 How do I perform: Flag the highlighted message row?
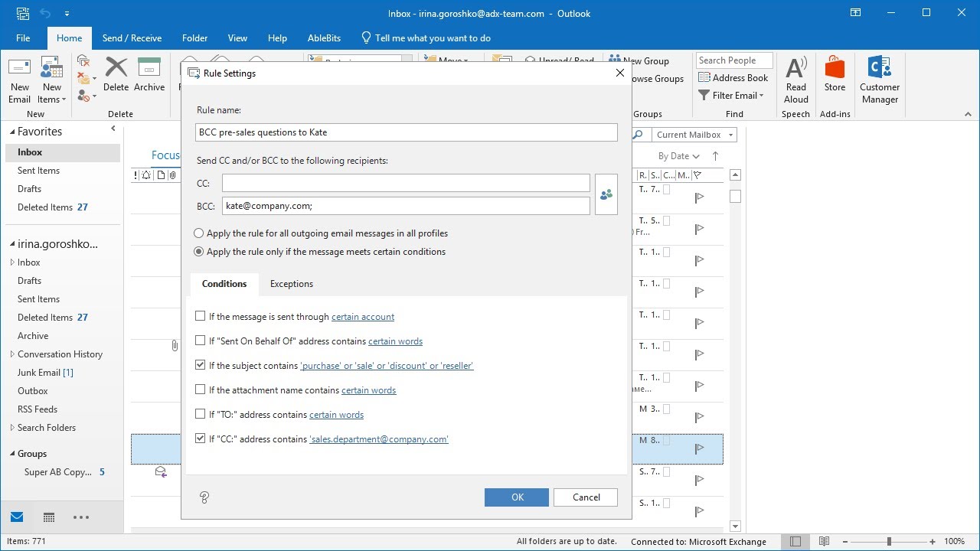tap(699, 448)
